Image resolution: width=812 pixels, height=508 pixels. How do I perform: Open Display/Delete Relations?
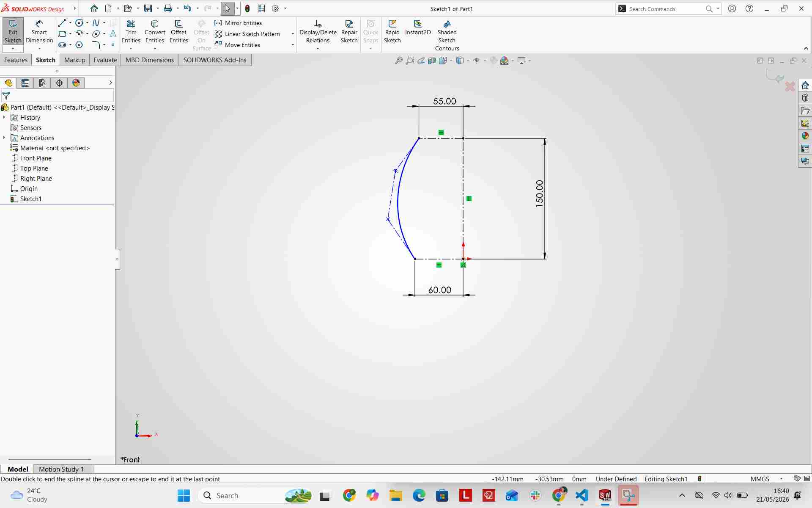coord(318,32)
